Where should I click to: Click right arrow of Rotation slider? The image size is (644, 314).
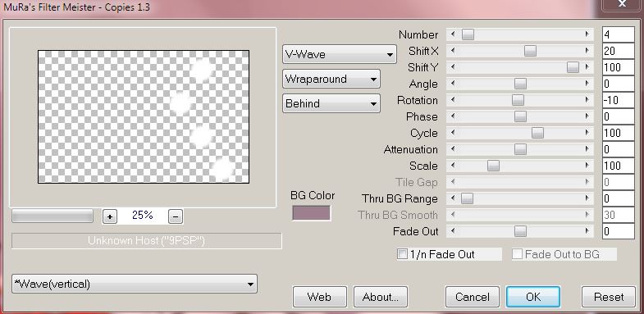point(587,100)
